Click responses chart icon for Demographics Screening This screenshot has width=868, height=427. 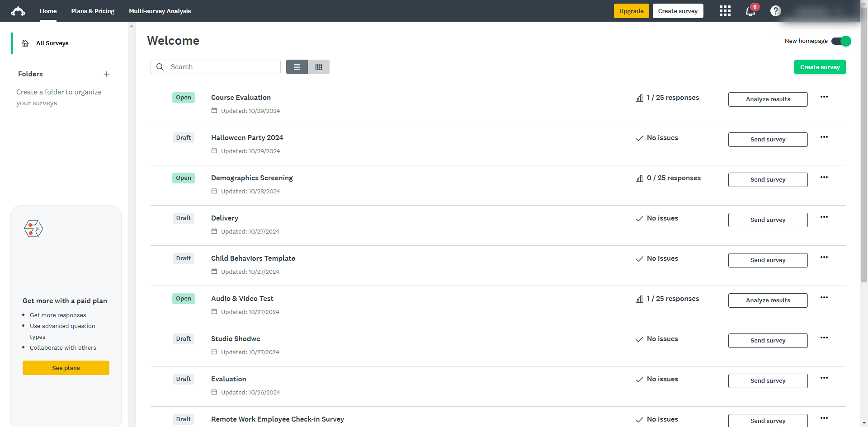[x=640, y=178]
